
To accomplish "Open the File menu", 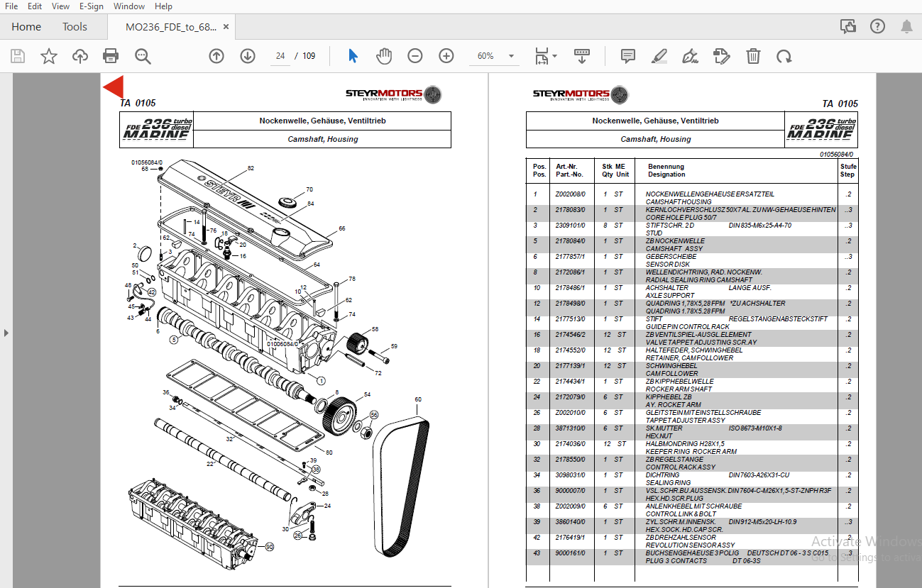I will pos(11,6).
